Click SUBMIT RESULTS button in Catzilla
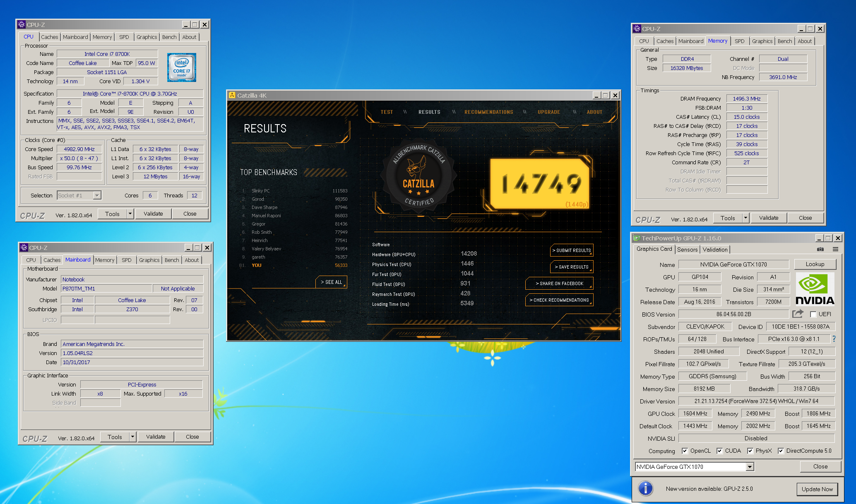The height and width of the screenshot is (504, 856). [572, 250]
